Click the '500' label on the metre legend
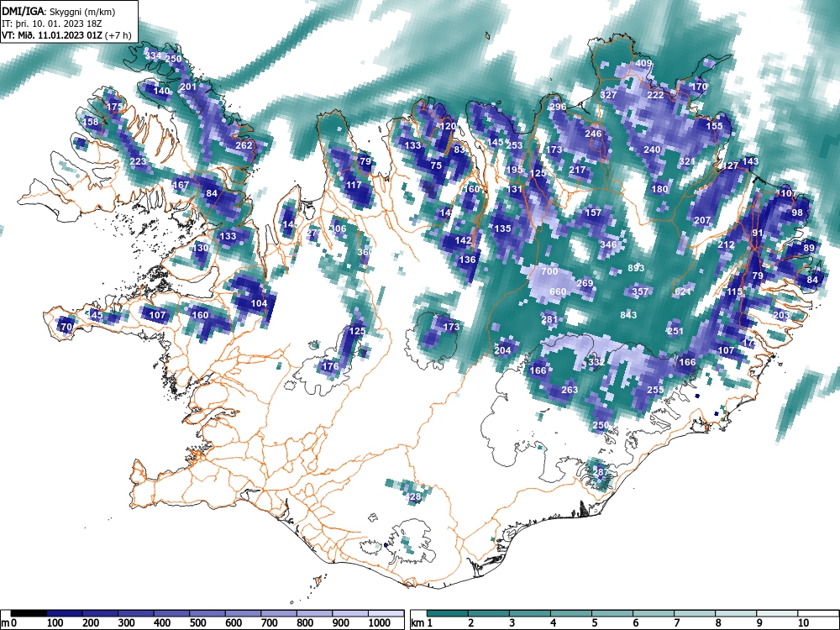Viewport: 840px width, 630px height. pyautogui.click(x=197, y=623)
